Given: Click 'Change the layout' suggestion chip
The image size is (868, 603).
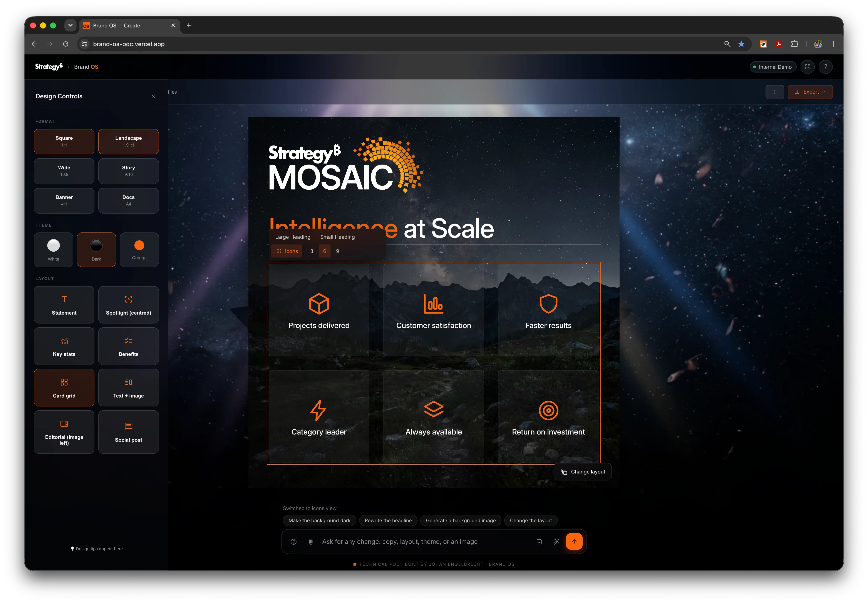Looking at the screenshot, I should (x=530, y=521).
